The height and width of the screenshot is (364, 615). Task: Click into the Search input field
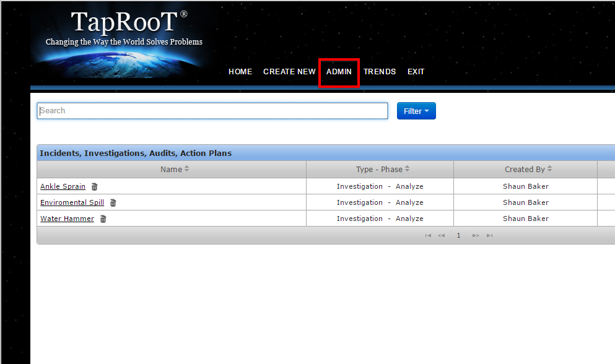212,111
